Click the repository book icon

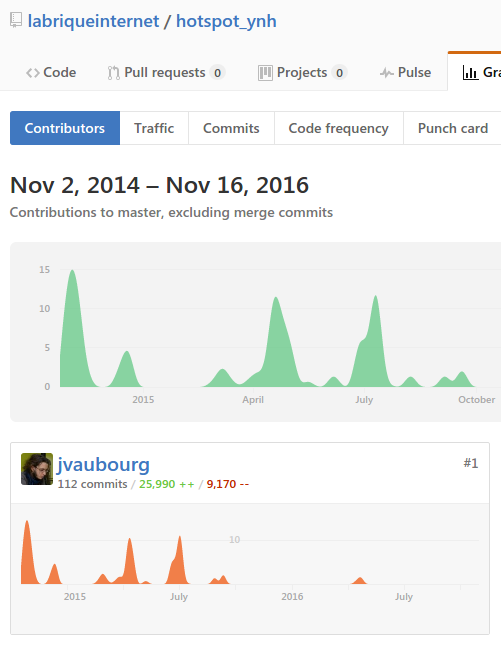pos(16,20)
